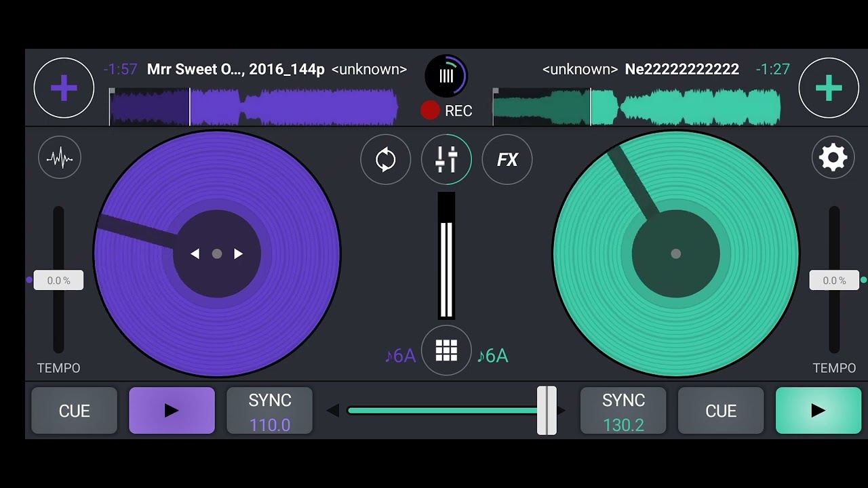The image size is (868, 488).
Task: Tap the purple vinyl turntable
Action: (x=217, y=253)
